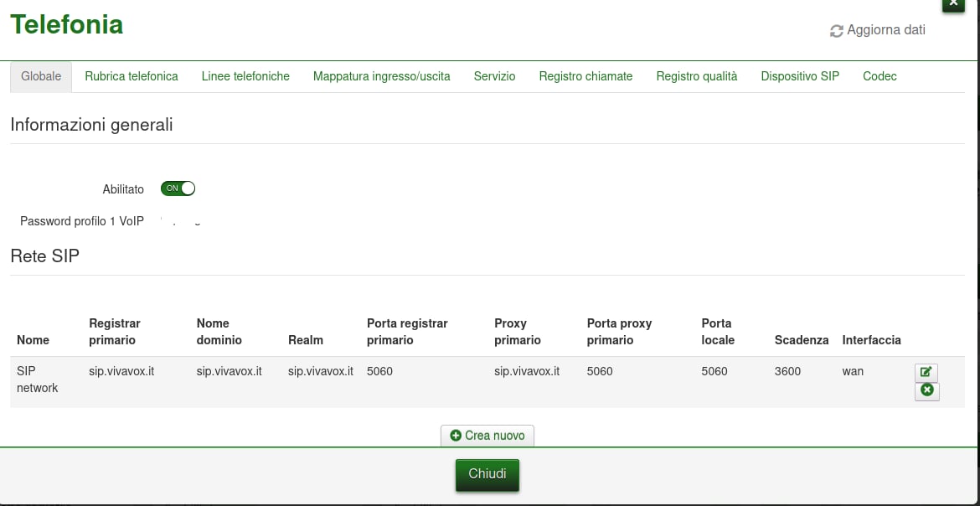Open the Rubrica telefonica tab
Viewport: 980px width, 506px height.
point(132,76)
